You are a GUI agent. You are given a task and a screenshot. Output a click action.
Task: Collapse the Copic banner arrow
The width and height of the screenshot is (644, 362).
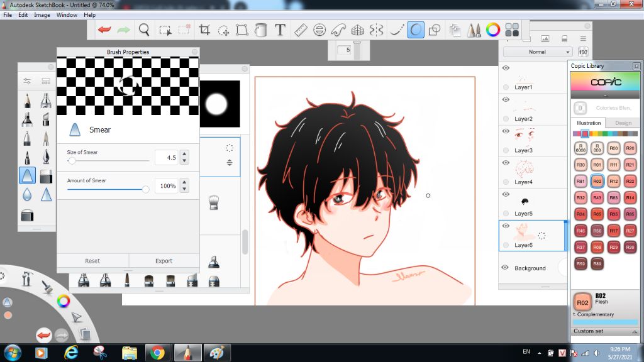pos(605,96)
